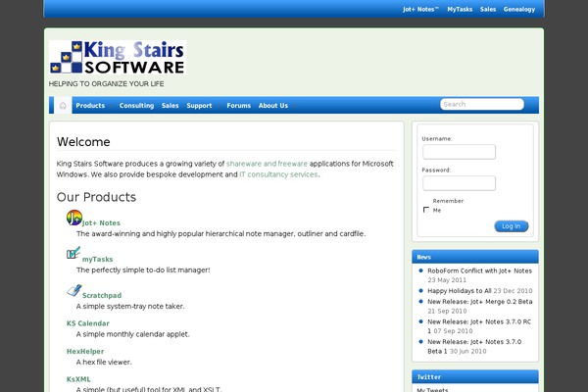Click 'A simple system-tray note taker.' text
Screen dimensions: 588x392
[x=130, y=307]
